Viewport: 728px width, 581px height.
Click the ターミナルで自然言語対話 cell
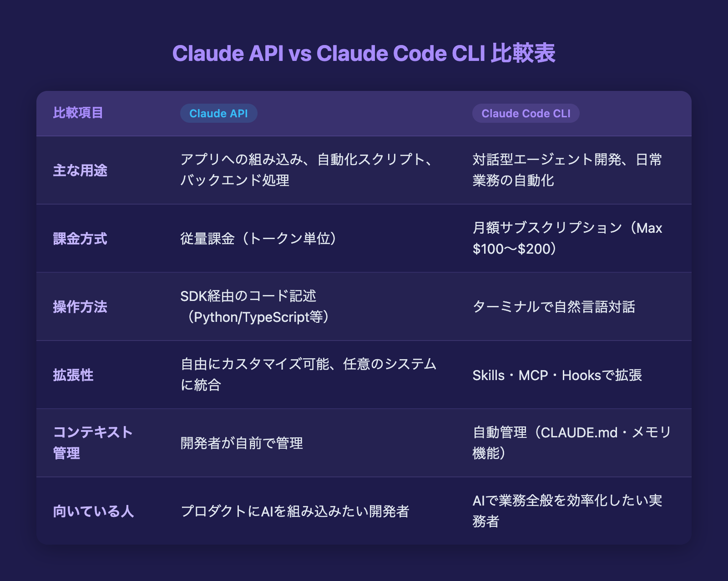[555, 307]
